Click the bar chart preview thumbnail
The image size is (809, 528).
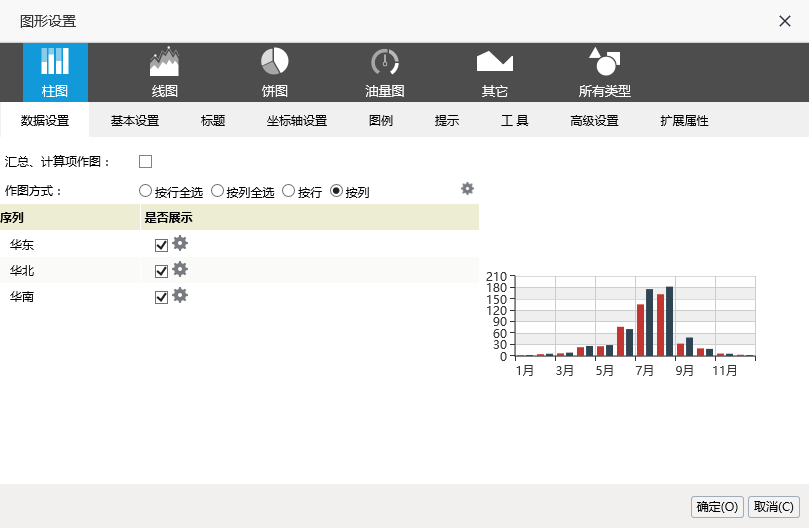click(621, 324)
